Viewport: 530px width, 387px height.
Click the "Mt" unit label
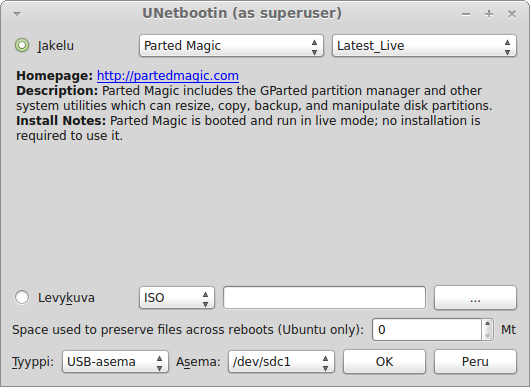tap(508, 330)
